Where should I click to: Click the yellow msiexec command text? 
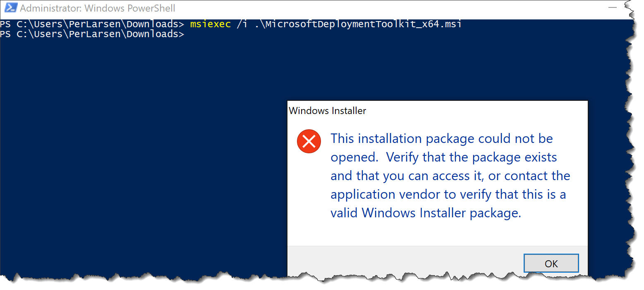tap(210, 24)
